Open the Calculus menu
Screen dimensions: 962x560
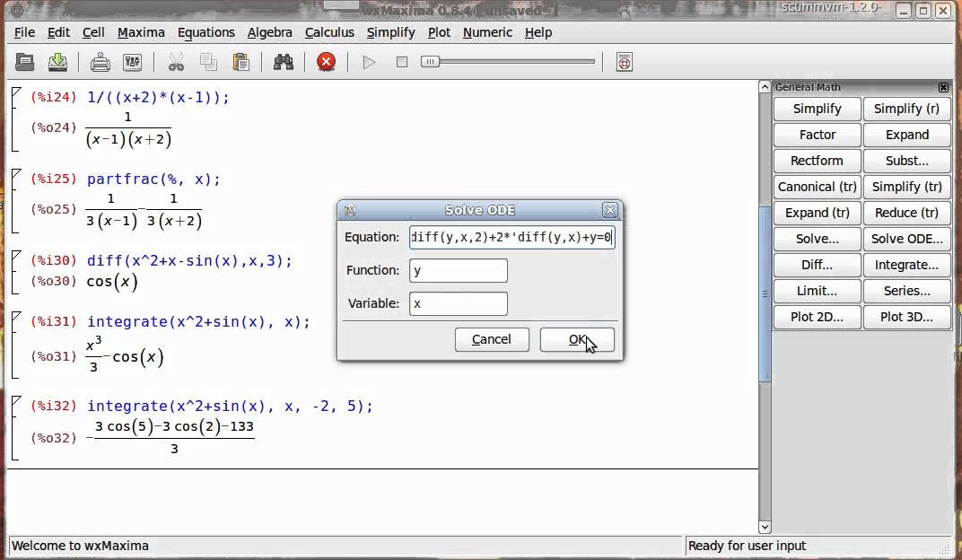pos(329,32)
